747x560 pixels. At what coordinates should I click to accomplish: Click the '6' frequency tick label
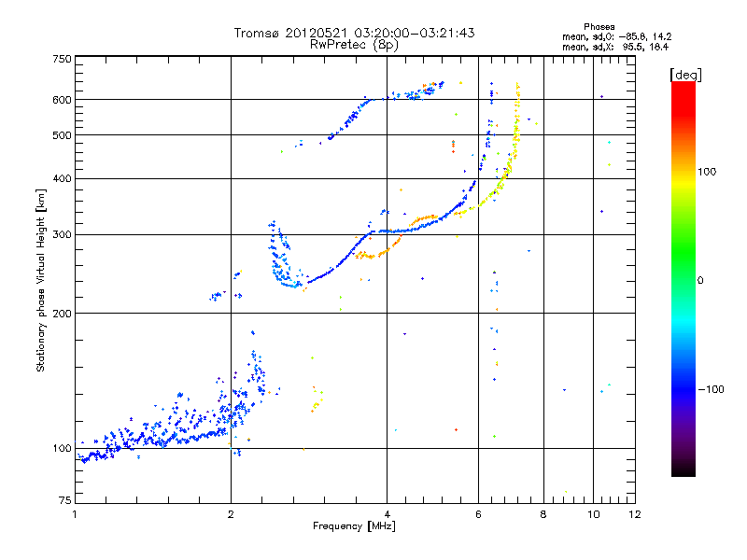click(x=478, y=514)
